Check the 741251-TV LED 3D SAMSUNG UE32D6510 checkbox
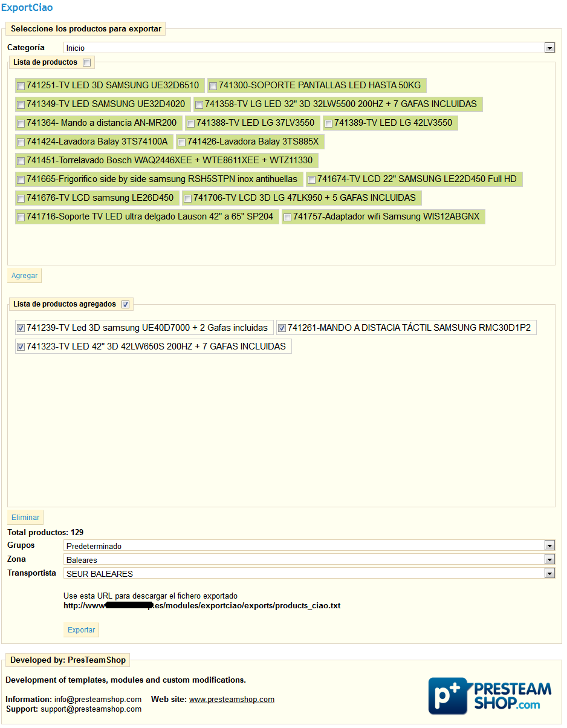Viewport: 567px width, 728px height. pyautogui.click(x=21, y=86)
